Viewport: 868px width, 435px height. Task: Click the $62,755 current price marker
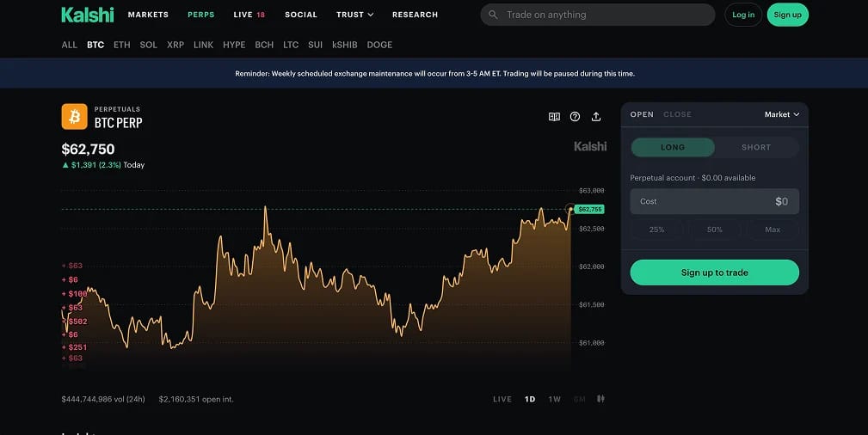click(589, 209)
